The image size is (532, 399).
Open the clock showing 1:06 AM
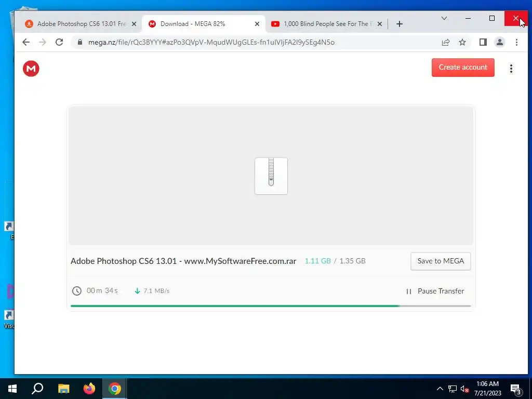[487, 389]
